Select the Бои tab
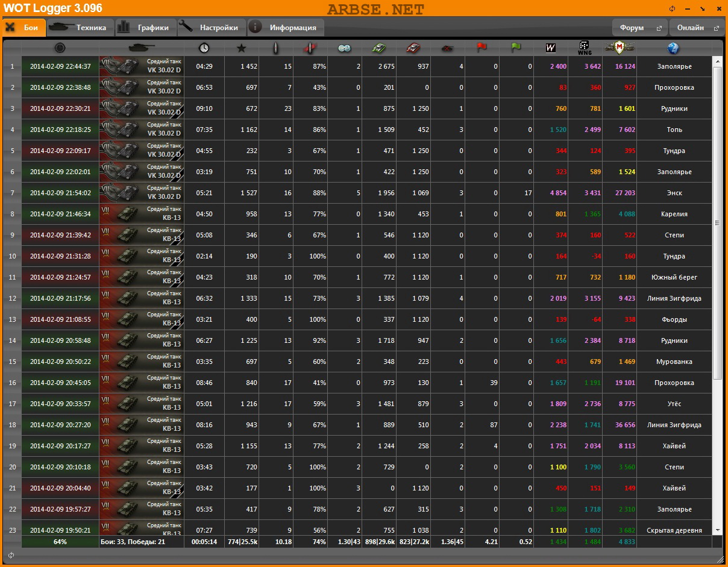Screen dimensions: 728x567 click(x=24, y=28)
